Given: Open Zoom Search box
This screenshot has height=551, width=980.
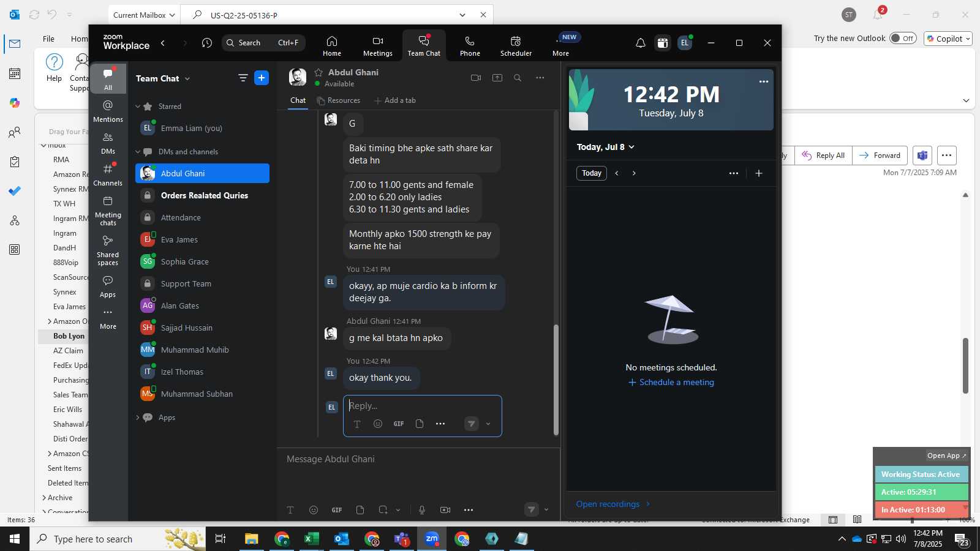Looking at the screenshot, I should 263,43.
